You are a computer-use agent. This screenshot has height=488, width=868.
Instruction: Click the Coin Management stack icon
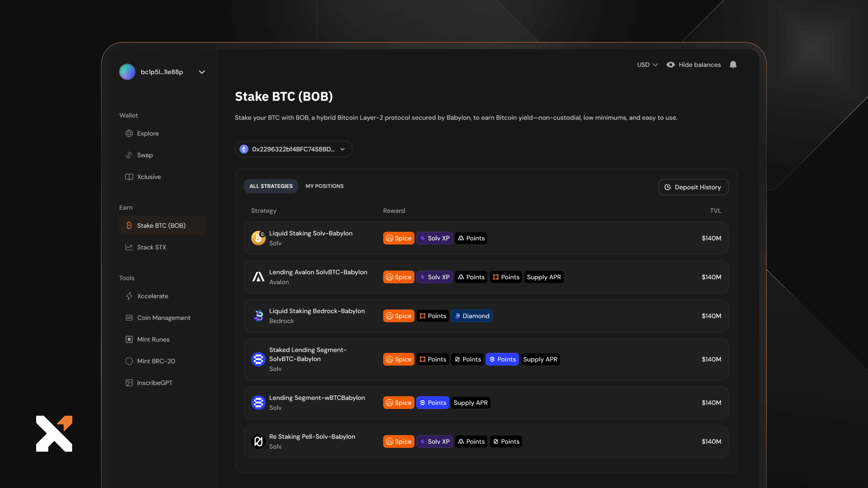coord(129,318)
